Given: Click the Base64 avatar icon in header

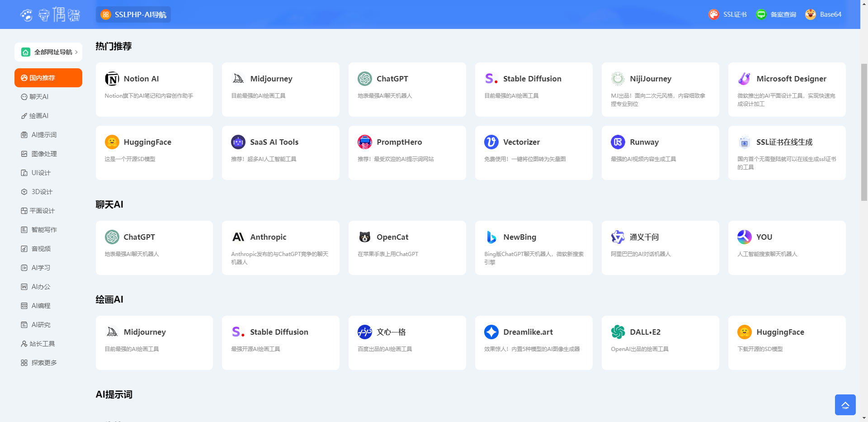Looking at the screenshot, I should pyautogui.click(x=811, y=14).
